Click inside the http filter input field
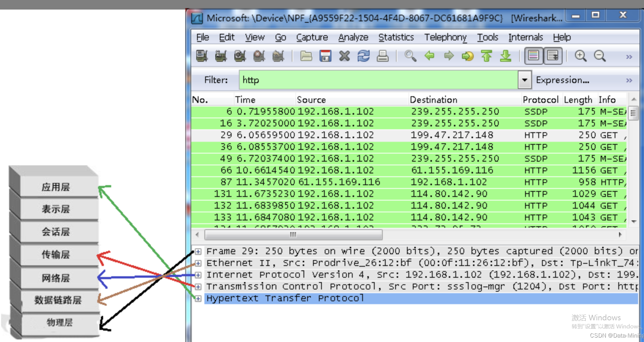The image size is (644, 342). [367, 80]
